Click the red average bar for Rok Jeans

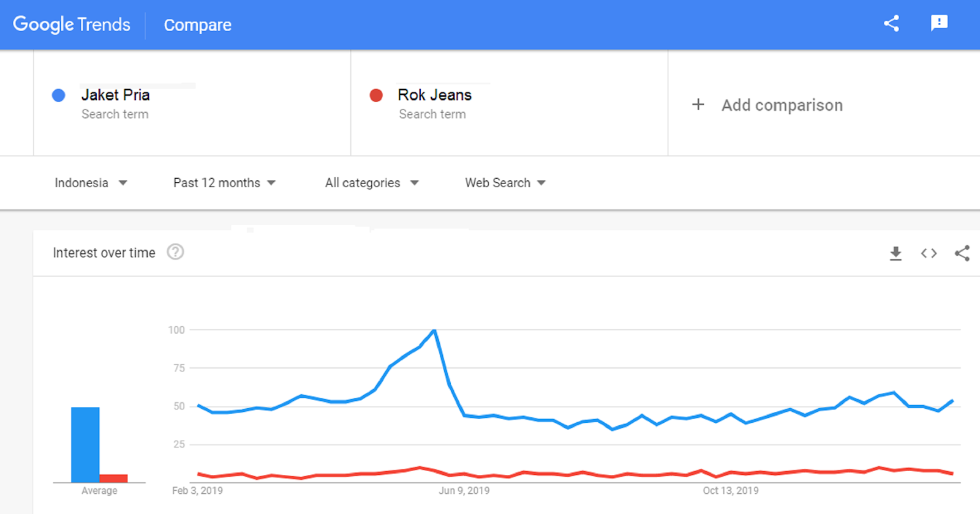[114, 478]
